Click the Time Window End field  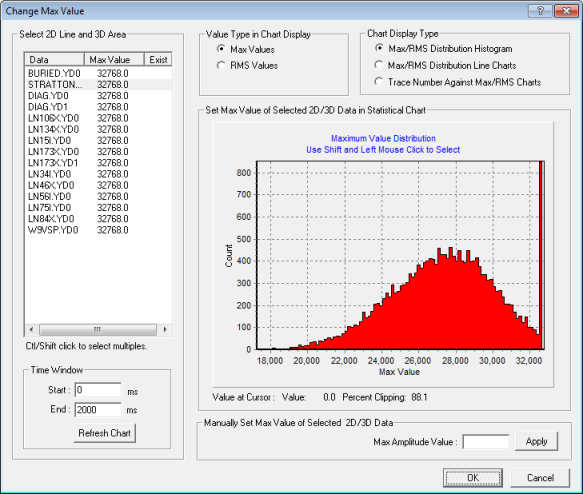(98, 410)
